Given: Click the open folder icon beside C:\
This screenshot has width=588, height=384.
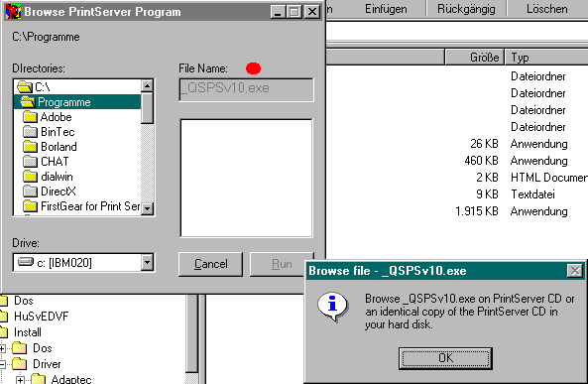Looking at the screenshot, I should click(25, 87).
